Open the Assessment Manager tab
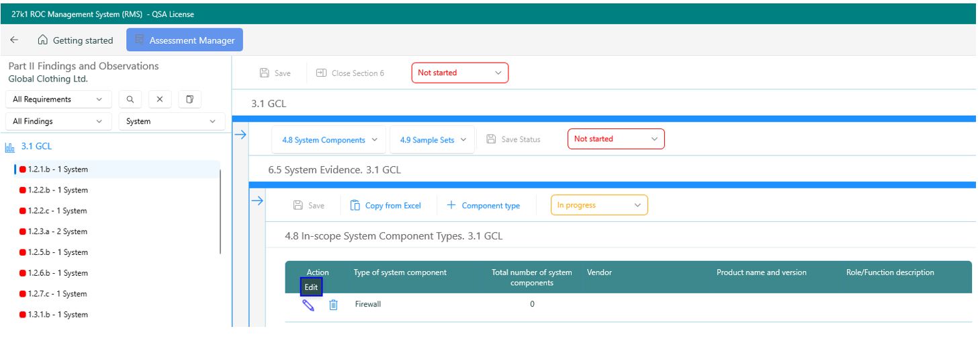This screenshot has width=980, height=337. coord(185,40)
